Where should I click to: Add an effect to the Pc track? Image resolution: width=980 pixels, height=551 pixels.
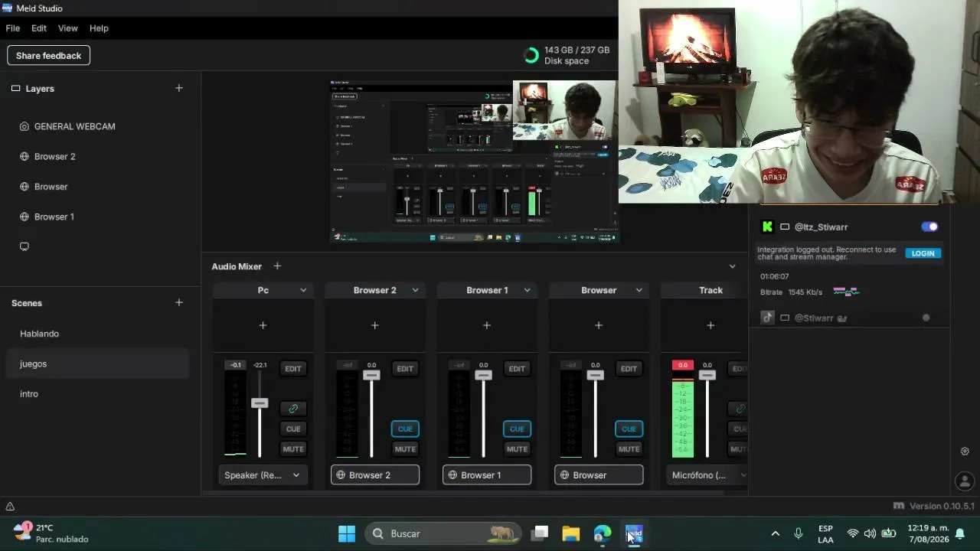click(x=263, y=325)
